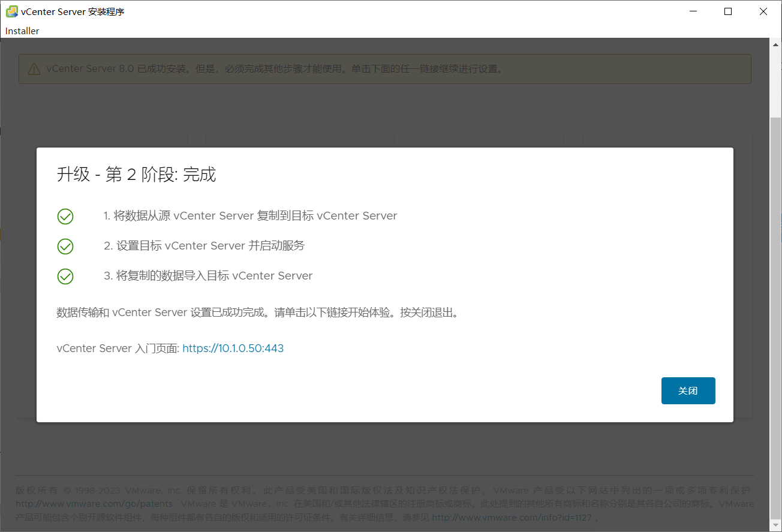Click the warning triangle in the alert banner
The width and height of the screenshot is (782, 532).
(34, 68)
